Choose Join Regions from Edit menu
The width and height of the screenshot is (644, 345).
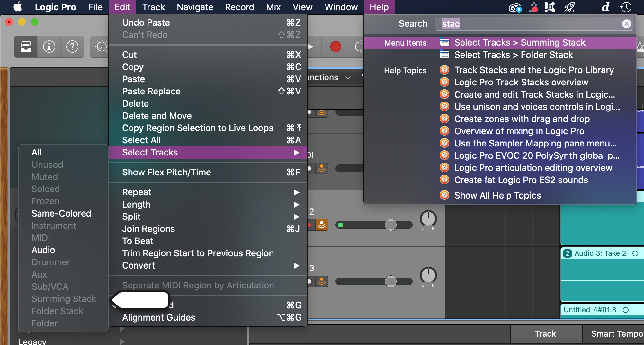[208, 229]
